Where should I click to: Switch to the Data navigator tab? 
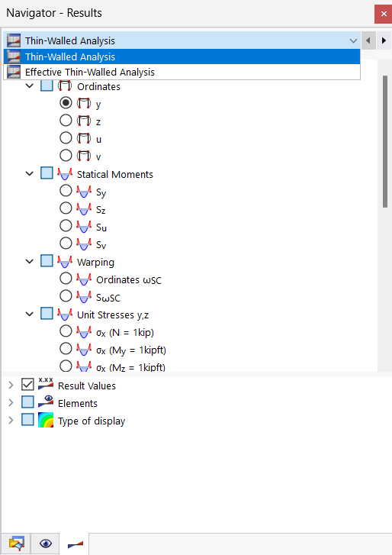[16, 544]
